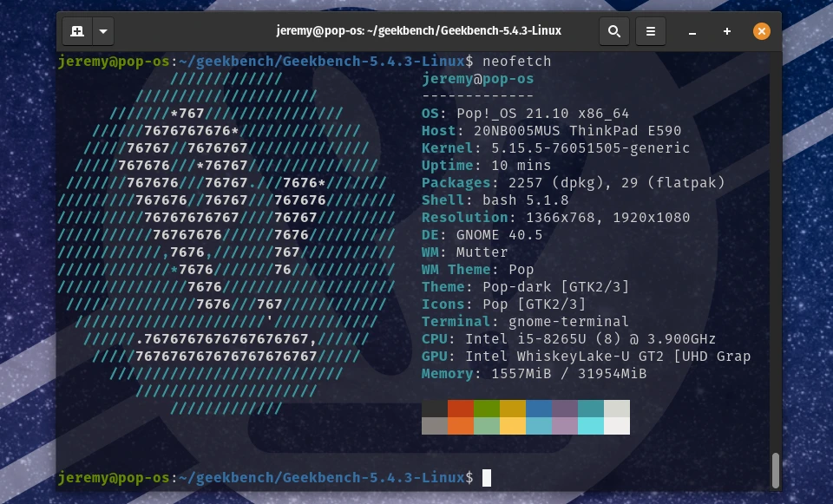Click the WM Theme value 'Pop'
This screenshot has height=504, width=833.
(521, 270)
